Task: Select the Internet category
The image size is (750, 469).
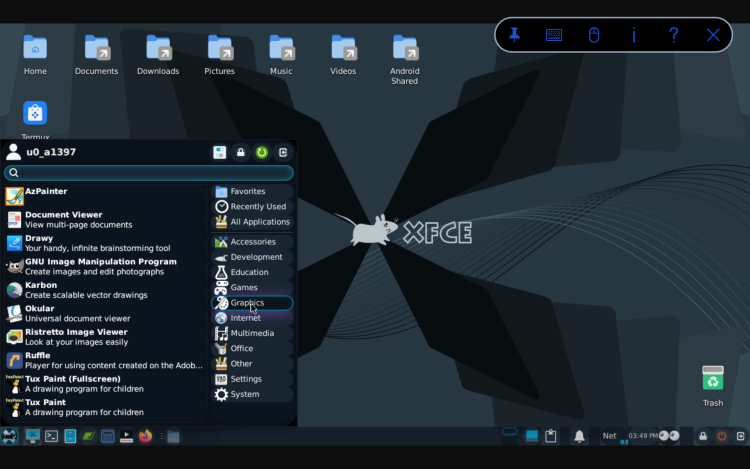Action: click(252, 318)
